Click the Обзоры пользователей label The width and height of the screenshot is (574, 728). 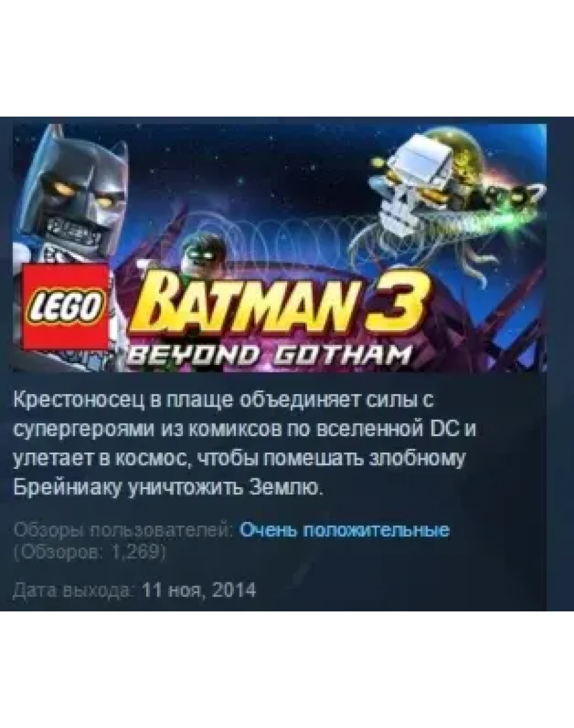tap(124, 529)
